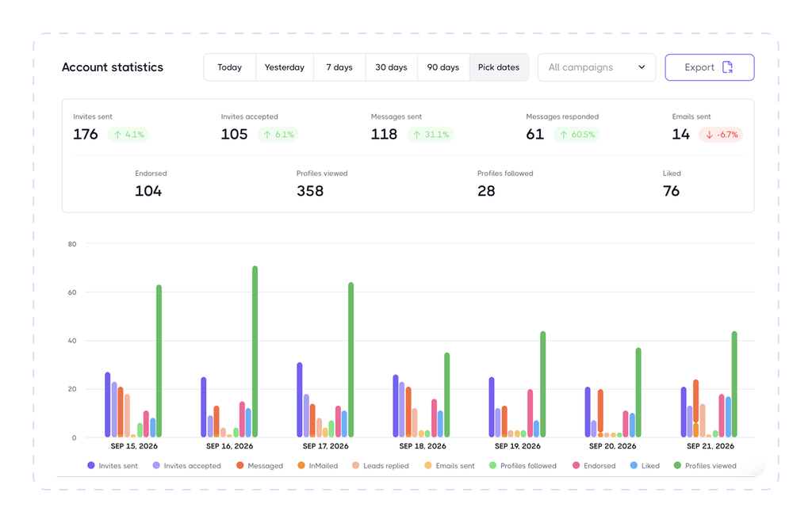Click the 60.5% messages responded badge
This screenshot has width=812, height=523.
577,135
